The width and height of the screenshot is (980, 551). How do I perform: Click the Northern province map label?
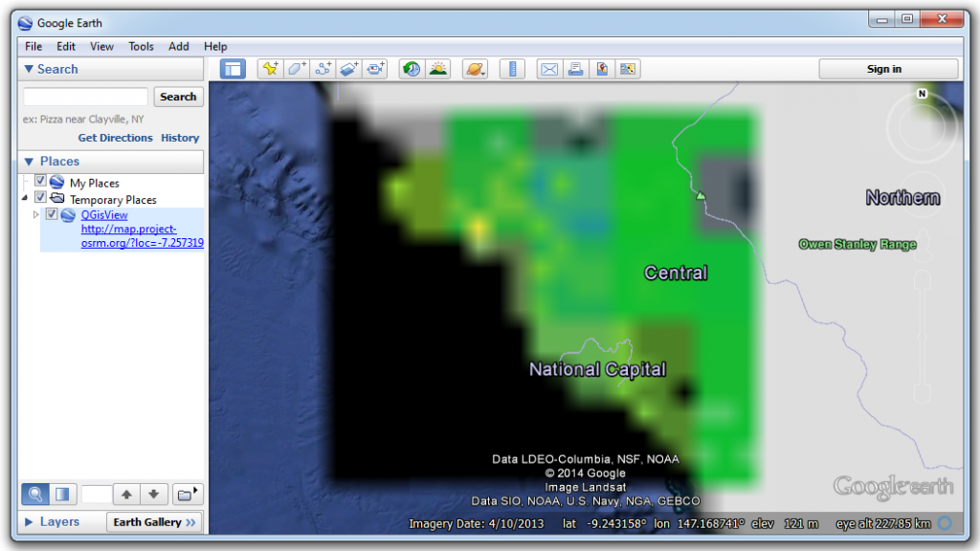(902, 197)
